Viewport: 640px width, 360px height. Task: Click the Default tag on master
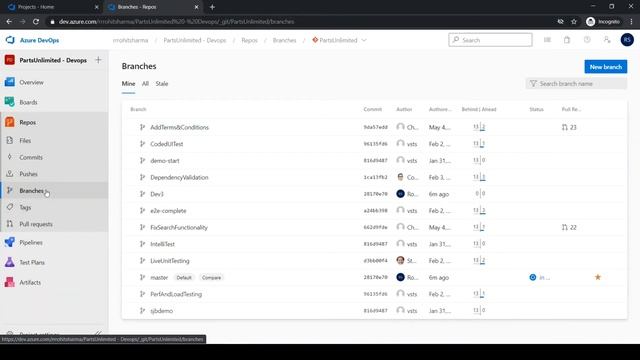tap(184, 278)
